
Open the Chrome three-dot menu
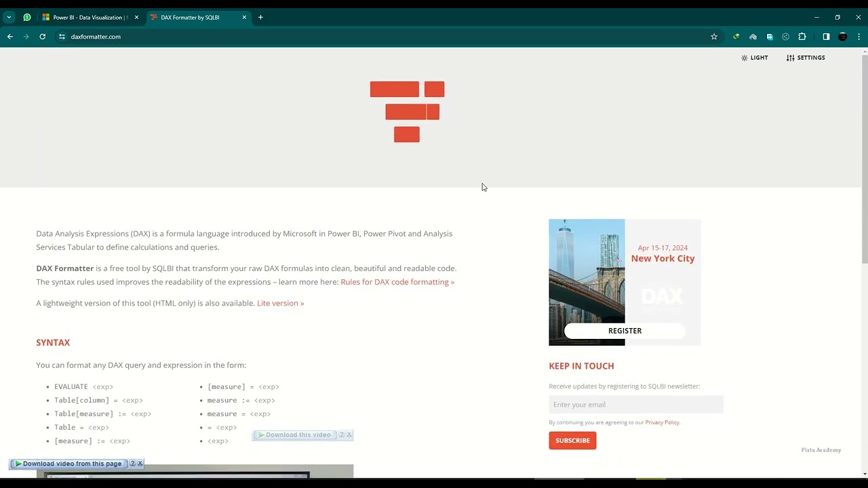point(859,37)
